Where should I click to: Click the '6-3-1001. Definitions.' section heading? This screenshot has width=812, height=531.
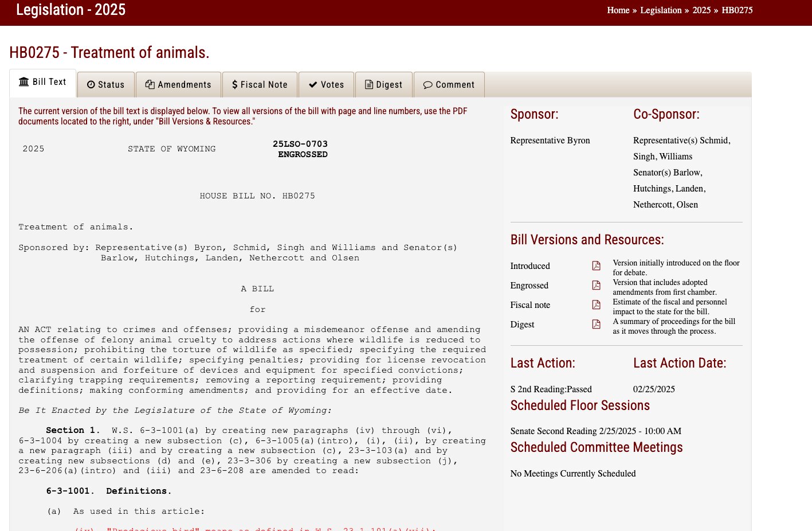click(109, 491)
